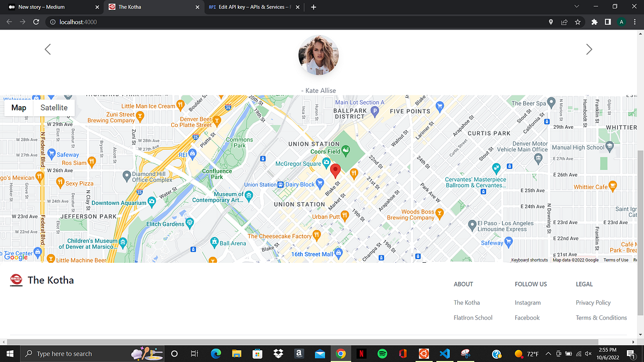Switch the map to Satellite view

(54, 107)
